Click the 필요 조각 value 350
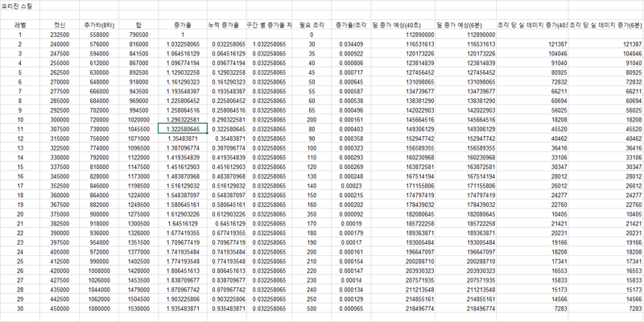The height and width of the screenshot is (322, 644). click(312, 214)
